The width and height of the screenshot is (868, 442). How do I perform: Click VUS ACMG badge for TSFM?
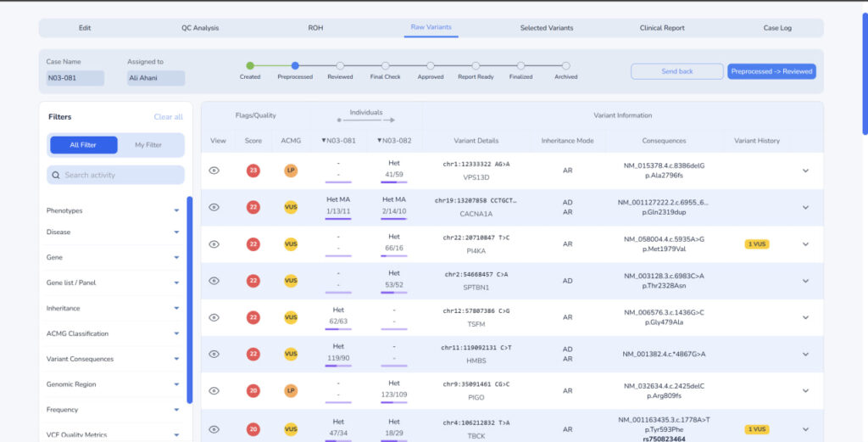(291, 317)
